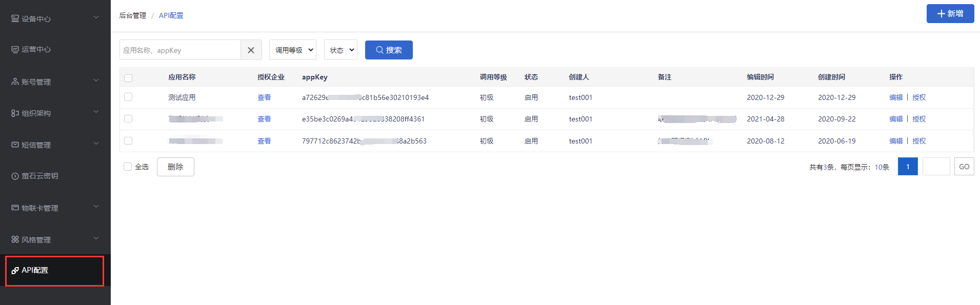
Task: Toggle the header select-all checkbox
Action: point(128,78)
